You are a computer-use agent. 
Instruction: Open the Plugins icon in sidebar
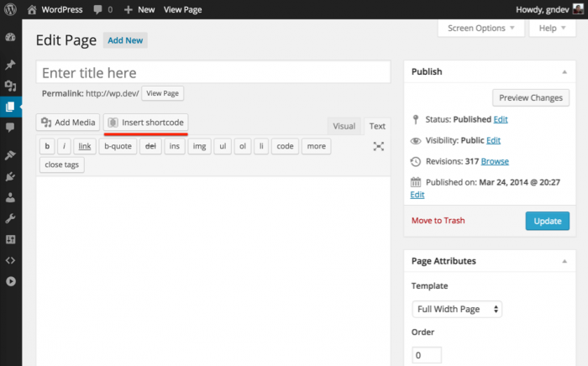pos(10,177)
